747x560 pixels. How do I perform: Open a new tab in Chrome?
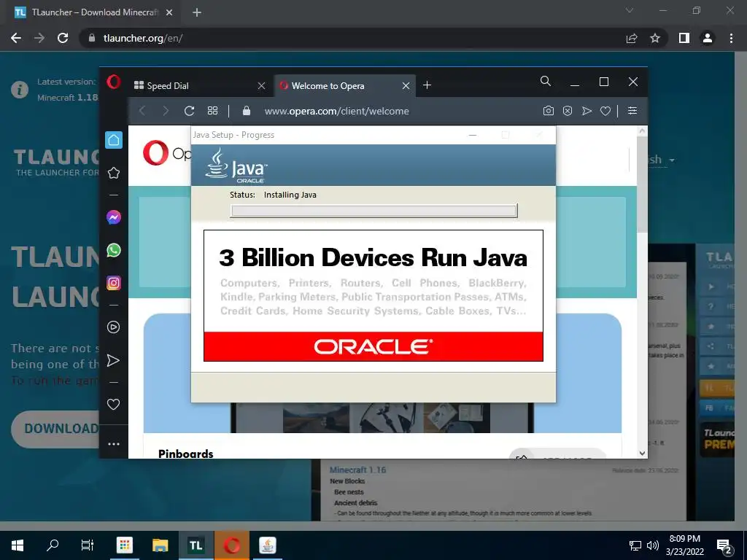point(197,12)
